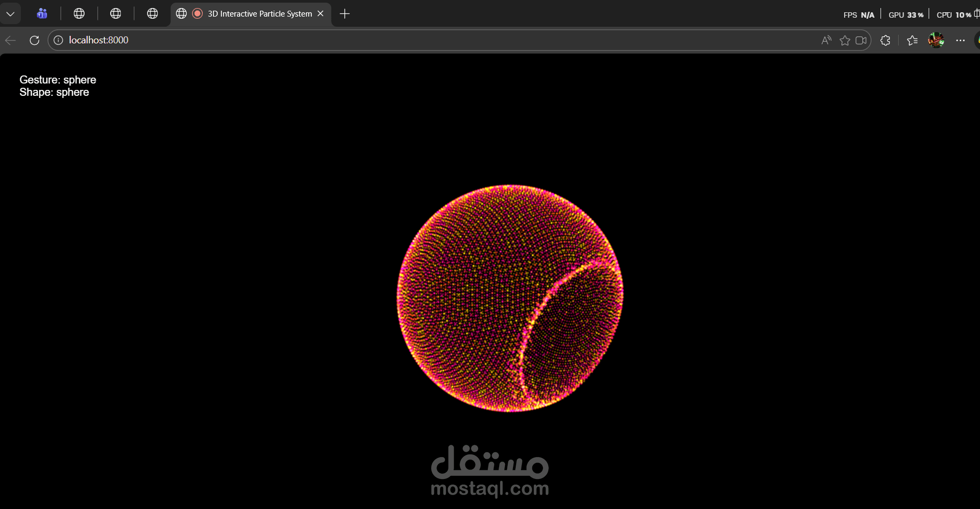Switch to the 3D Interactive Particle System tab
This screenshot has width=980, height=509.
click(259, 13)
